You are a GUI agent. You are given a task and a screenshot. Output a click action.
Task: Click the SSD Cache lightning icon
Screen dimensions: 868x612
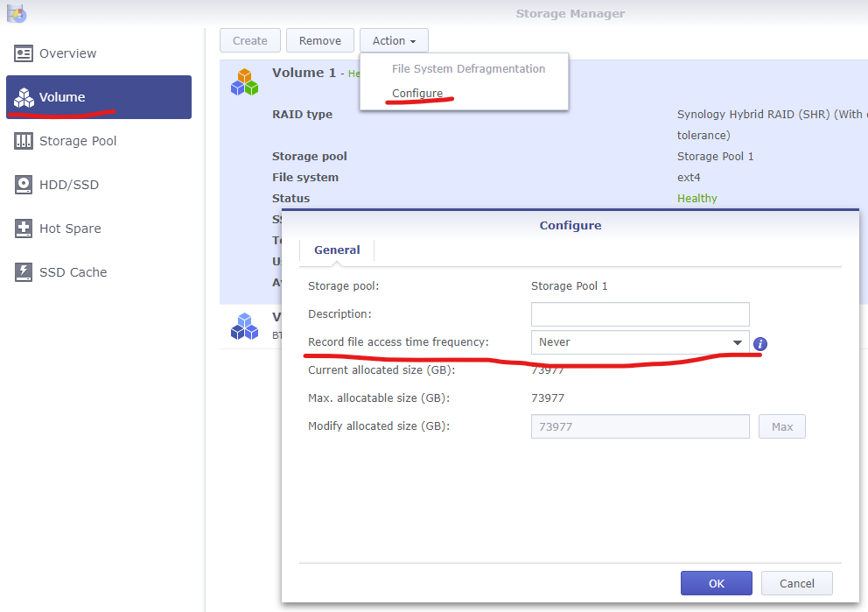pyautogui.click(x=24, y=272)
